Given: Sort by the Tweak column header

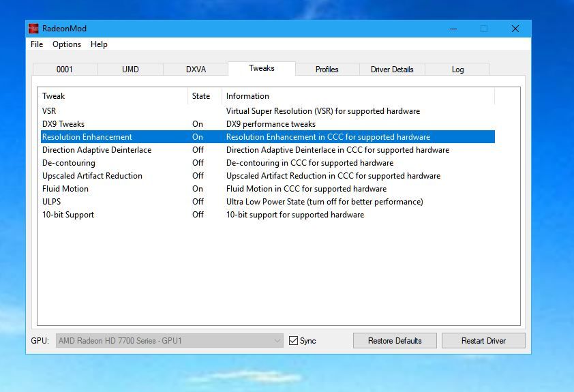Looking at the screenshot, I should [x=114, y=96].
